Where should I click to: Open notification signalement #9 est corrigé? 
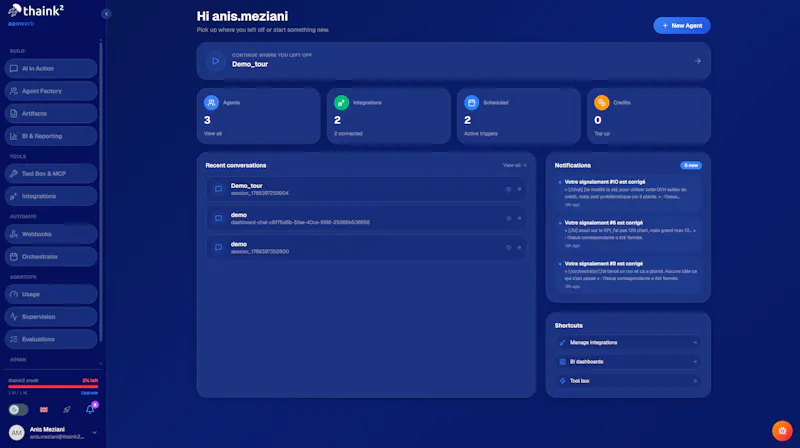pos(628,275)
